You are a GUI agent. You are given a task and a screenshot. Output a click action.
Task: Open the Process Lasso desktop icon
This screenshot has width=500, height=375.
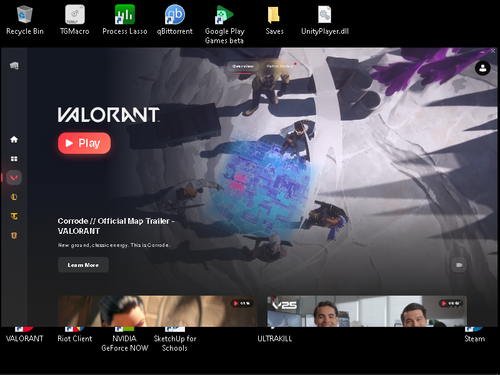pyautogui.click(x=125, y=20)
